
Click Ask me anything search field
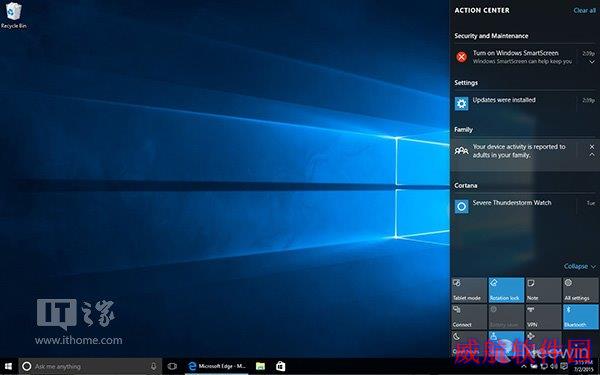pos(90,366)
